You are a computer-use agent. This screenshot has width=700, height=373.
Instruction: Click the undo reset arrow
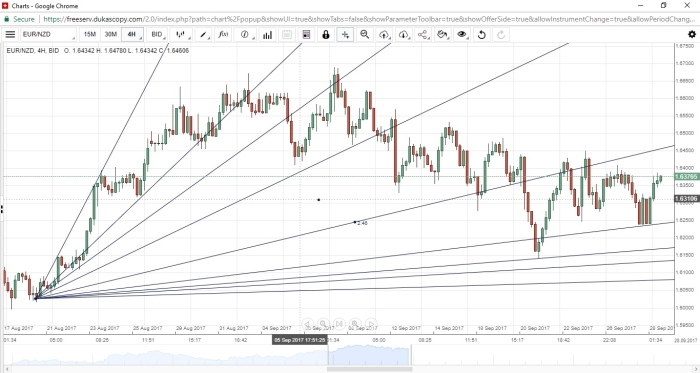tap(482, 34)
